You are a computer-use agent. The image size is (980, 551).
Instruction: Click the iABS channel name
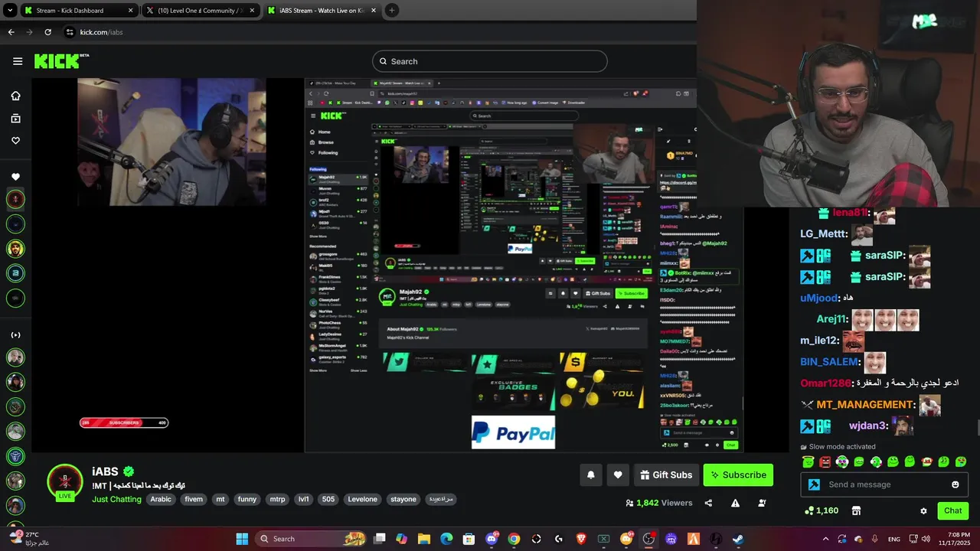[x=105, y=471]
